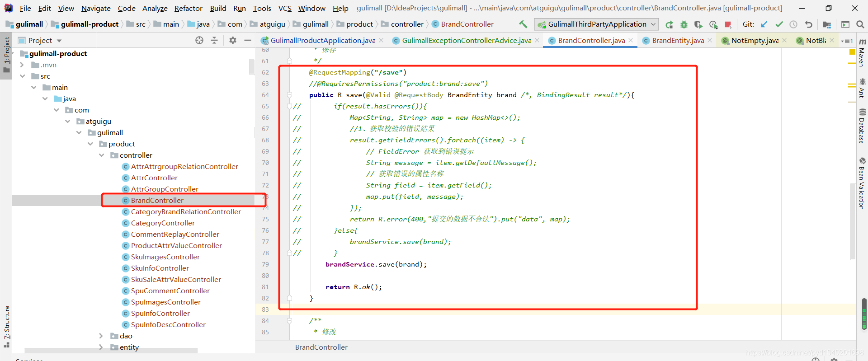
Task: Switch to NotEmpty.java tab
Action: tap(755, 41)
